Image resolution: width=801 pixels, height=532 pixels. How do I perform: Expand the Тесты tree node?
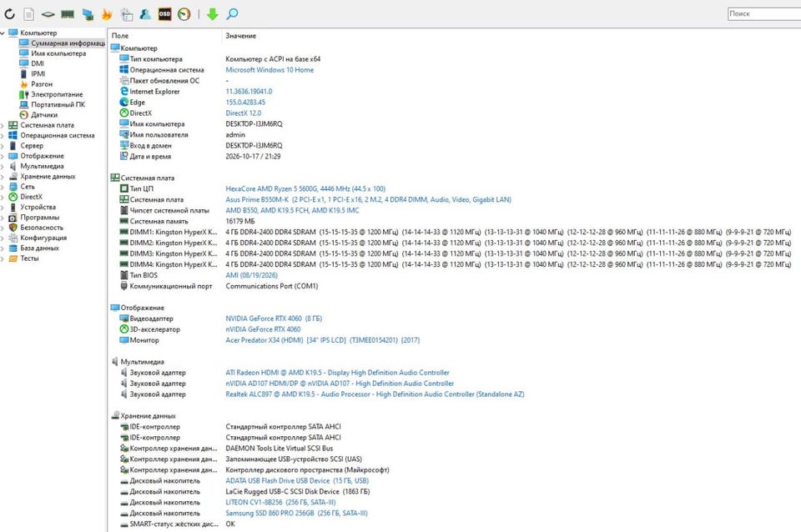(3, 258)
